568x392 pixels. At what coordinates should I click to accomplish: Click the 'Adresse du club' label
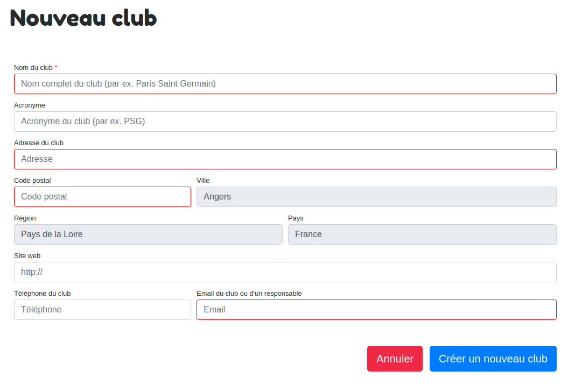tap(39, 143)
